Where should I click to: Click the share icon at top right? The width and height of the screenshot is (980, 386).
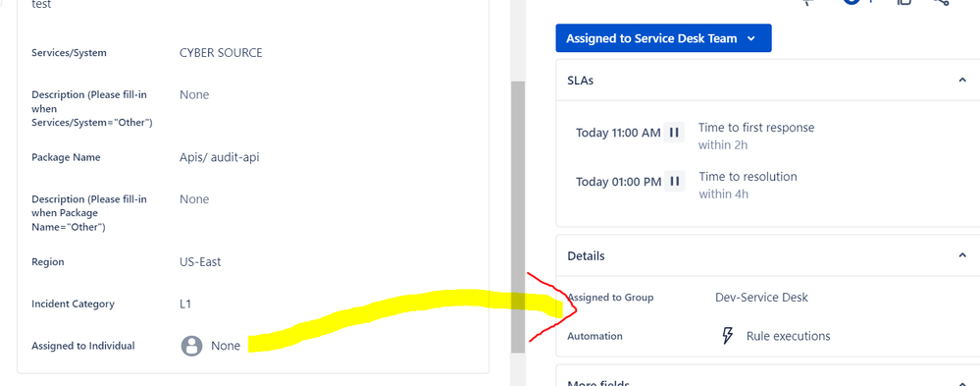click(942, 3)
